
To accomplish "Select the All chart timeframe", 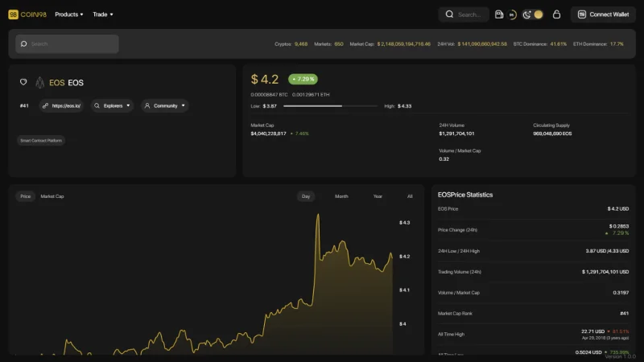I will [410, 196].
